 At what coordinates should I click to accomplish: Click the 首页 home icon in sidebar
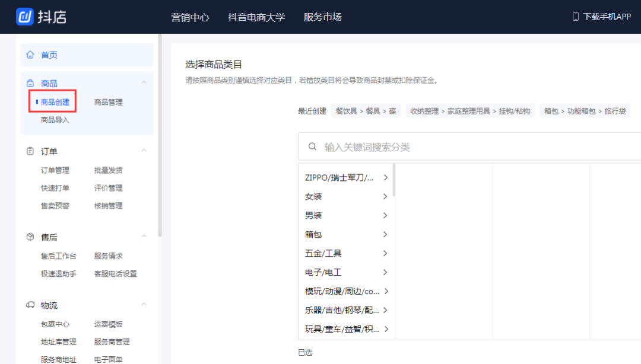[x=30, y=55]
